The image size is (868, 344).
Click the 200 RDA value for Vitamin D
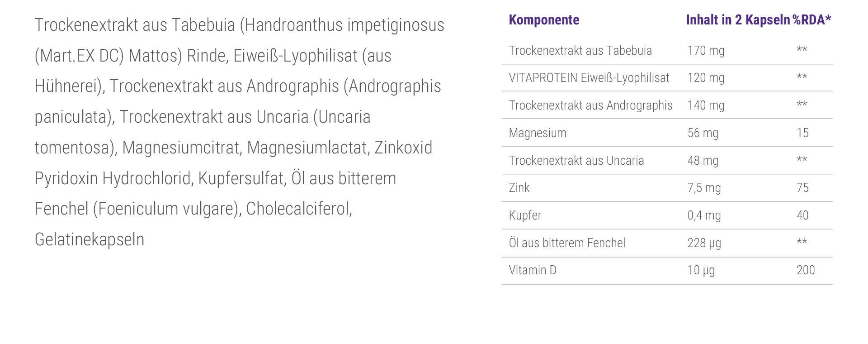click(x=806, y=270)
